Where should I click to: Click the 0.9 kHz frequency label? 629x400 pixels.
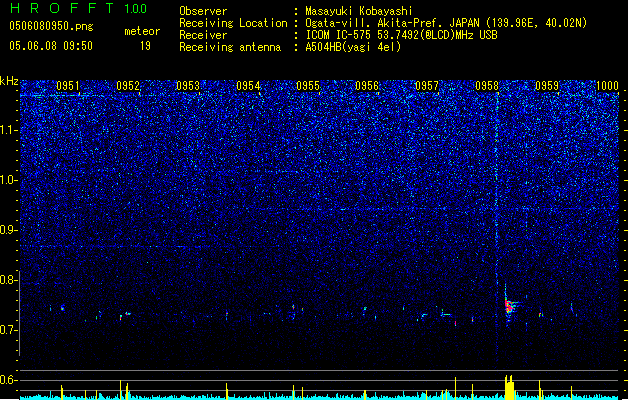pyautogui.click(x=9, y=230)
